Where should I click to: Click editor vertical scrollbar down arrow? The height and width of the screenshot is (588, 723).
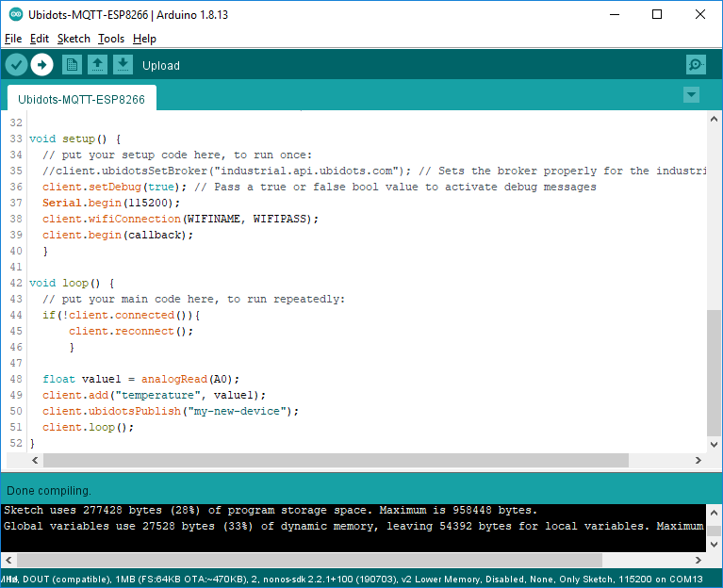tap(714, 445)
